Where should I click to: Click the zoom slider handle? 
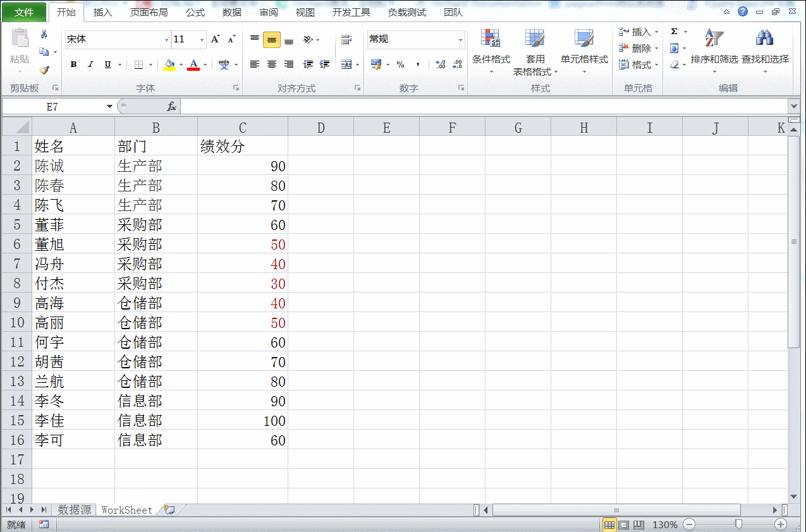tap(738, 524)
